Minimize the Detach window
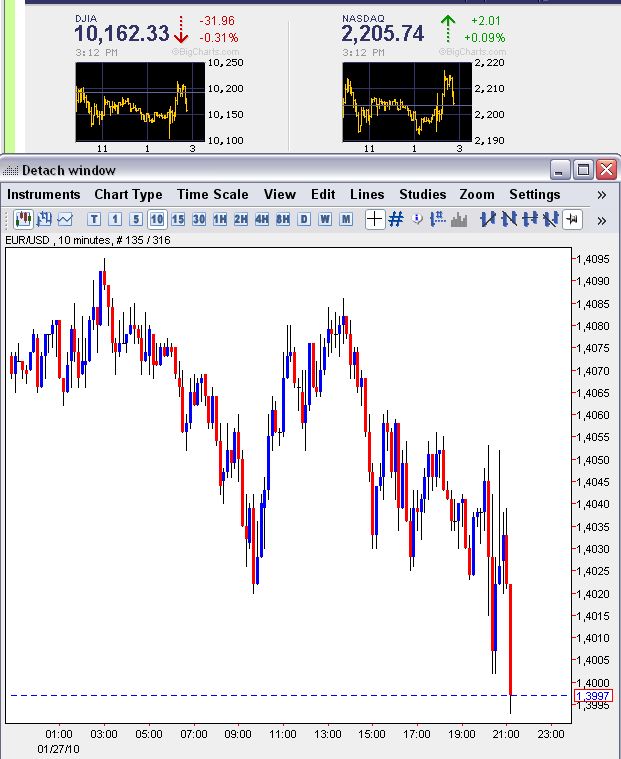This screenshot has width=621, height=759. tap(559, 170)
